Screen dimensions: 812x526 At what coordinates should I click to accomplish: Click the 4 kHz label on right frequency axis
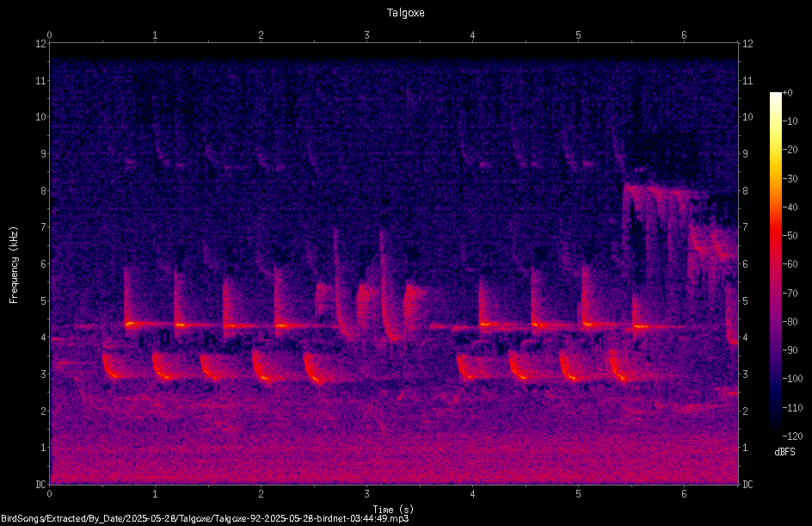pos(746,337)
